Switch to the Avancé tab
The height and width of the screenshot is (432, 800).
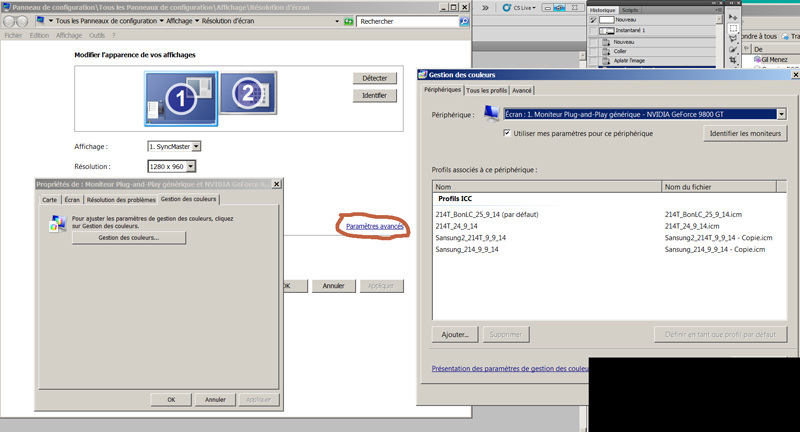pyautogui.click(x=521, y=90)
